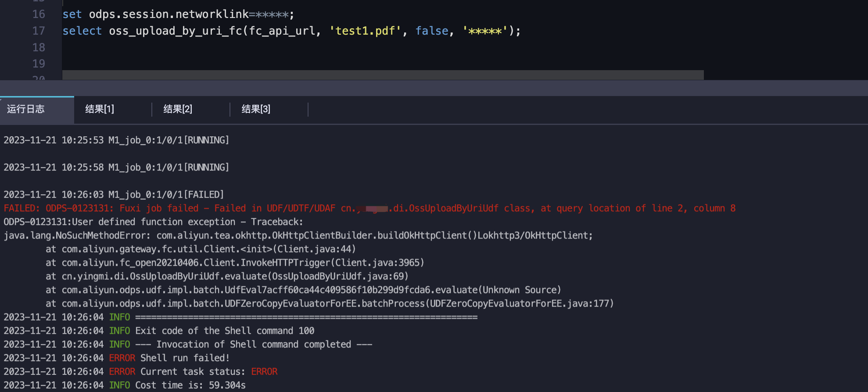Click the red 'FAILED: ODPS-0123131' error line
Image resolution: width=868 pixels, height=392 pixels.
point(369,208)
